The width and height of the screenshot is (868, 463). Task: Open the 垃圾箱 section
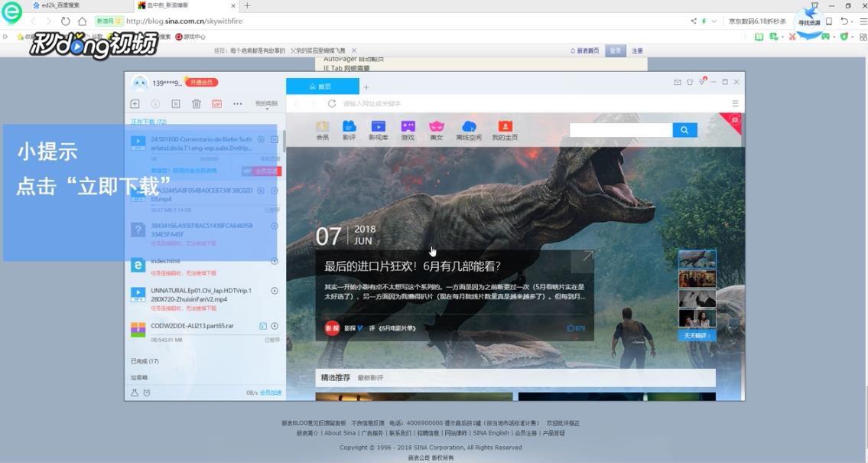[x=139, y=378]
